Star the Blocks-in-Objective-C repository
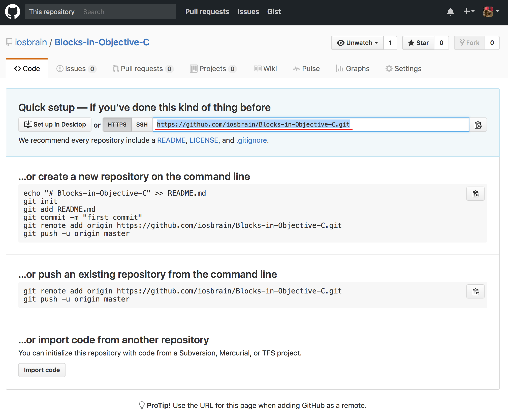This screenshot has height=420, width=508. pyautogui.click(x=418, y=43)
